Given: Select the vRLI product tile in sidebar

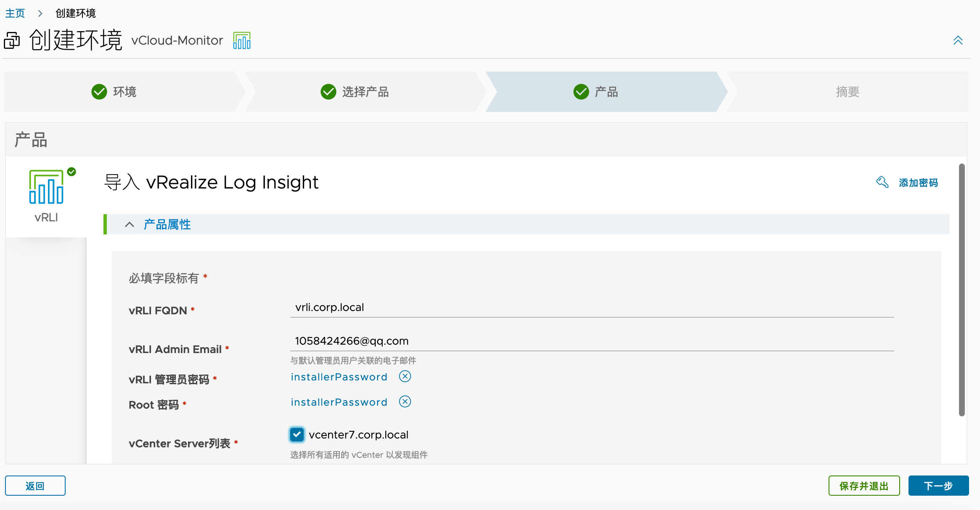Looking at the screenshot, I should (46, 197).
